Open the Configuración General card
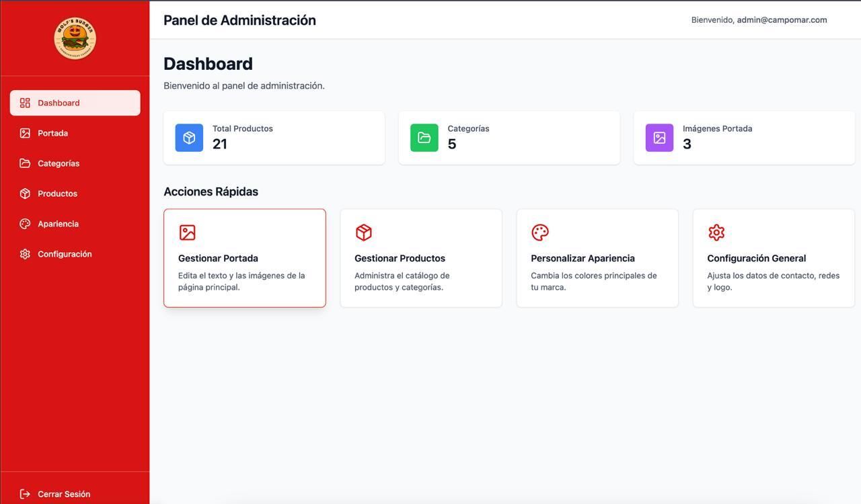861x504 pixels. coord(774,258)
